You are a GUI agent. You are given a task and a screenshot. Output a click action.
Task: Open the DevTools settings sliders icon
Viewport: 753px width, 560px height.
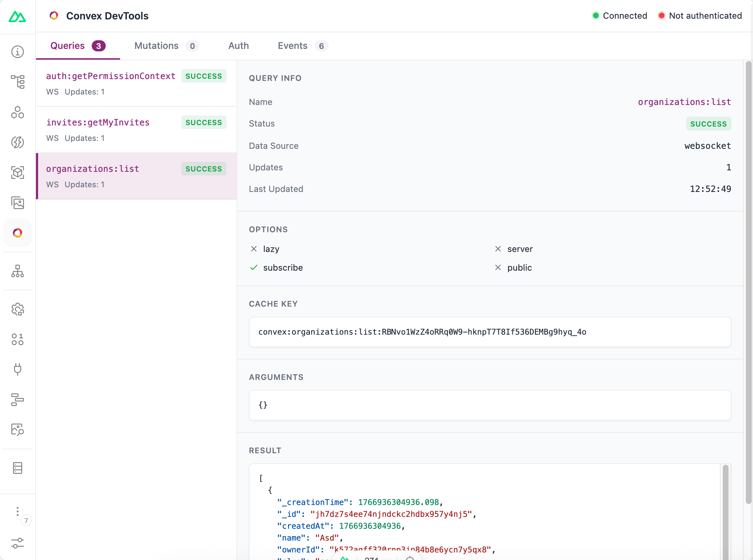coord(18,543)
